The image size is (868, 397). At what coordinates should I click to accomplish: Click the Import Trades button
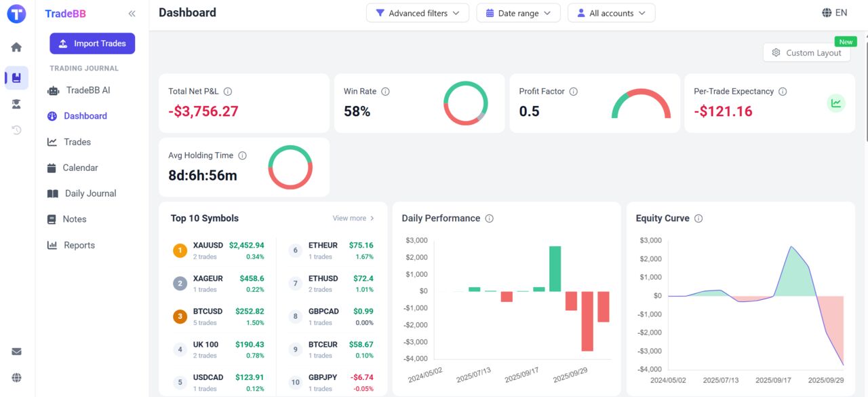92,43
